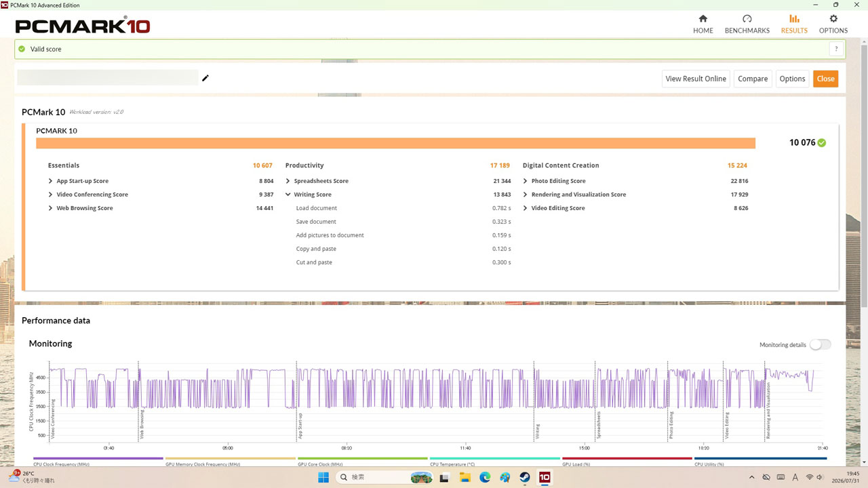Click the Productivity score 17 189
Screen dimensions: 868x488
500,165
